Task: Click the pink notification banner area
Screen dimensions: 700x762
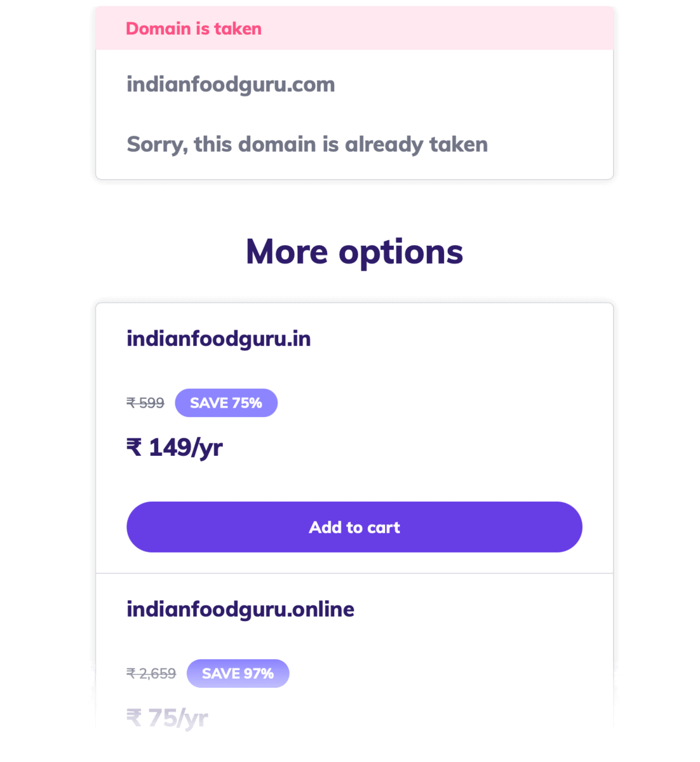Action: [x=354, y=29]
